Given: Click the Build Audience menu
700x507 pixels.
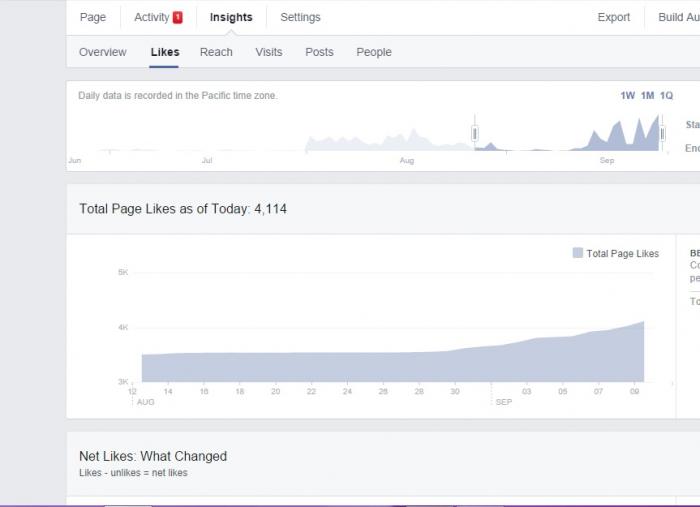Looking at the screenshot, I should (x=679, y=17).
